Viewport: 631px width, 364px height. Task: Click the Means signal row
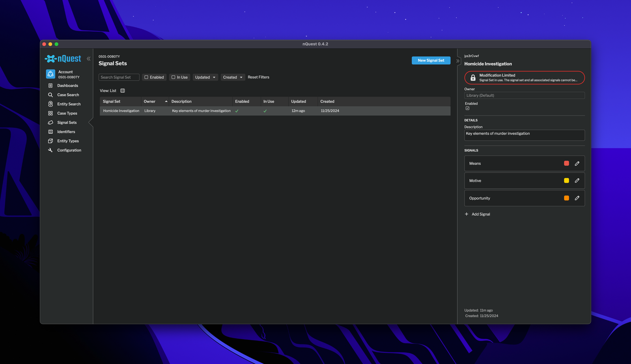coord(525,163)
